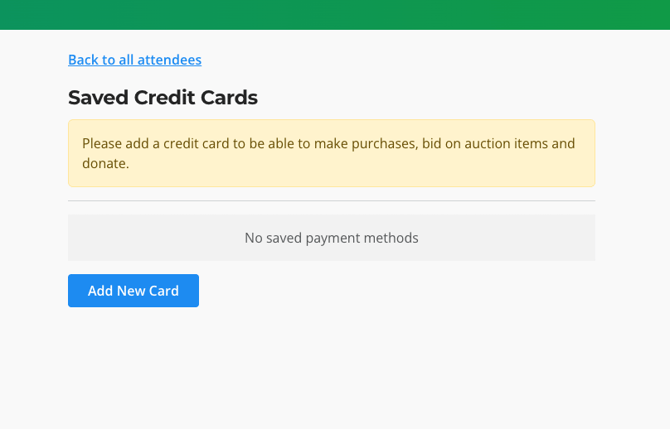
Task: Click the divider line below the notice
Action: [x=331, y=201]
